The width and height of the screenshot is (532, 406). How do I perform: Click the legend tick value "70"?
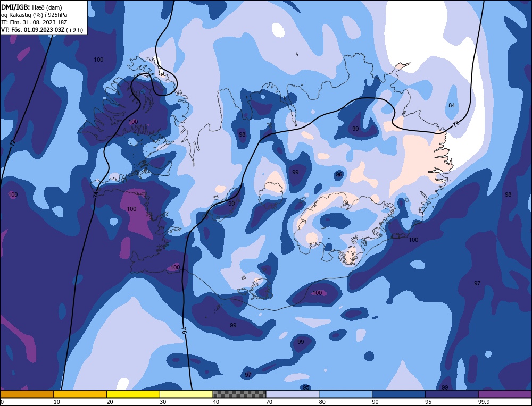[269, 402]
